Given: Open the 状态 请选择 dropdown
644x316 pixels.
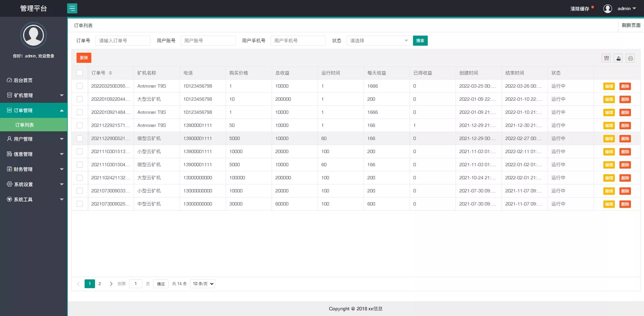Looking at the screenshot, I should click(378, 41).
